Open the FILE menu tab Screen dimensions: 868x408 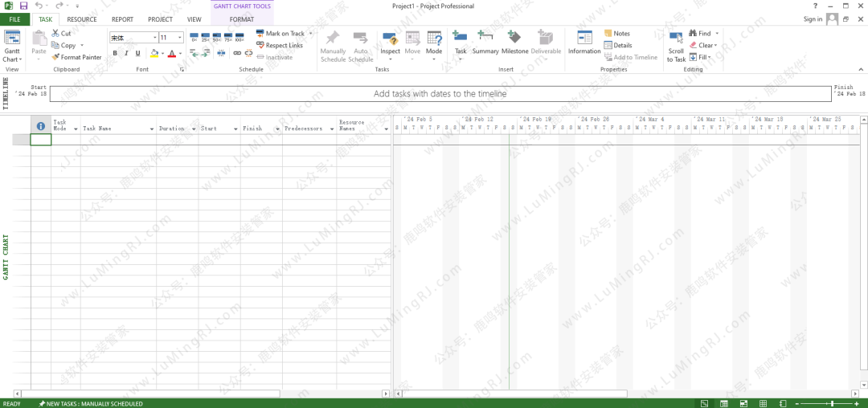click(x=14, y=19)
